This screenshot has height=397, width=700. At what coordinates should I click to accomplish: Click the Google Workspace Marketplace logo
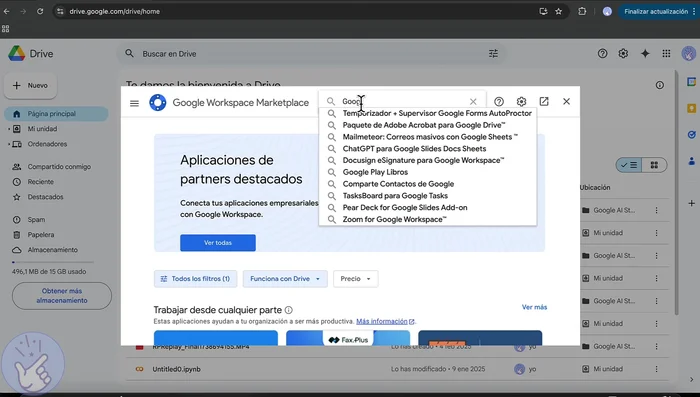tap(158, 103)
